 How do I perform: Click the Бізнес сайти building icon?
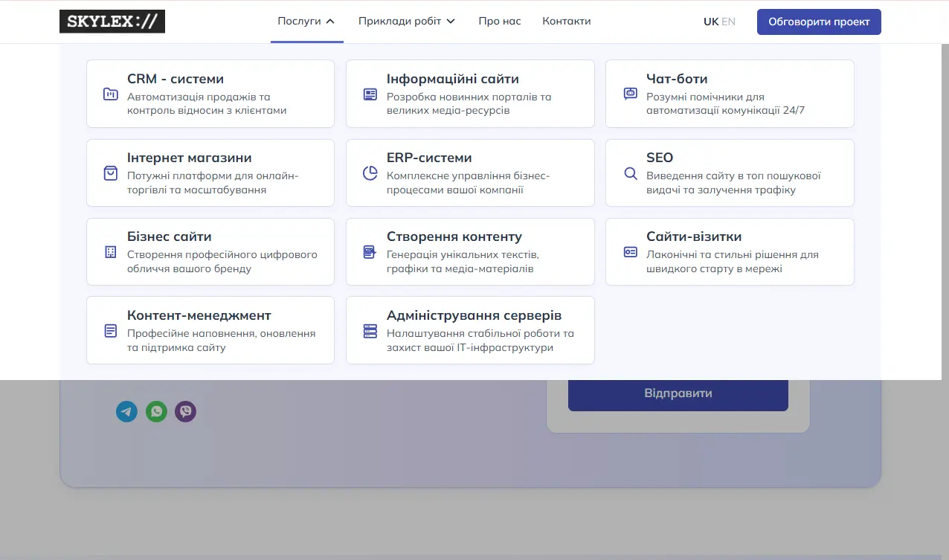(x=110, y=252)
